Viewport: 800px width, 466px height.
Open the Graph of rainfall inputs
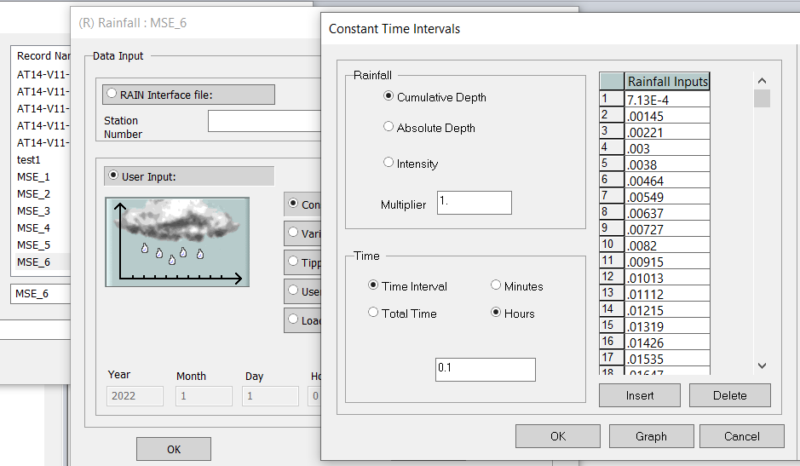click(x=651, y=436)
